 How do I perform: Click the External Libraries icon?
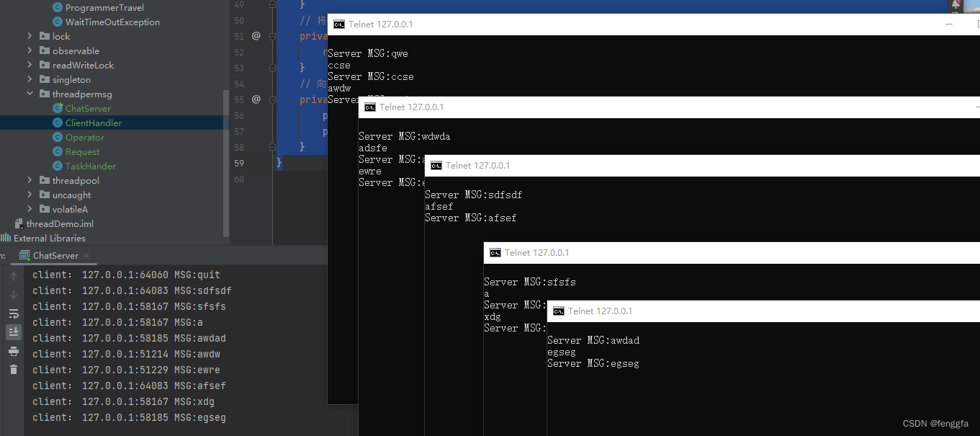coord(6,238)
